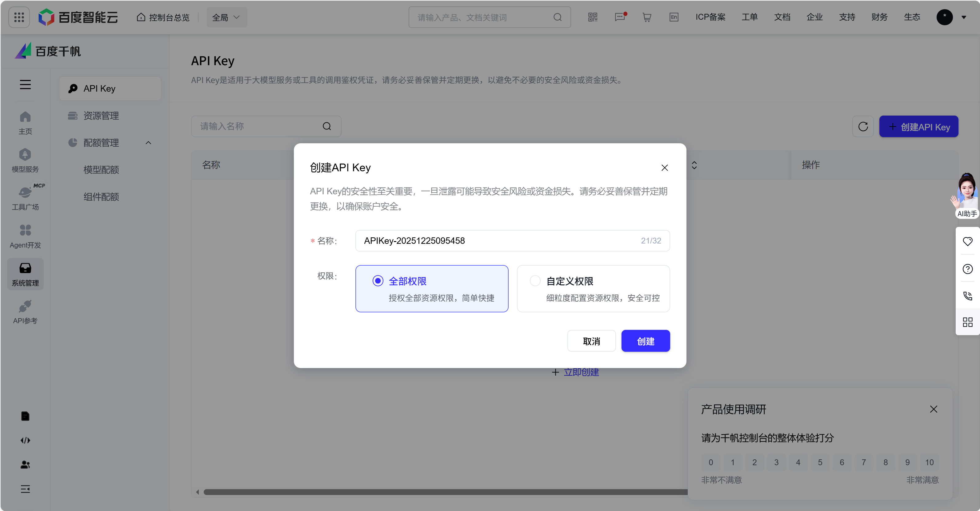Viewport: 980px width, 511px height.
Task: Open the 文档 menu in the top bar
Action: click(782, 17)
